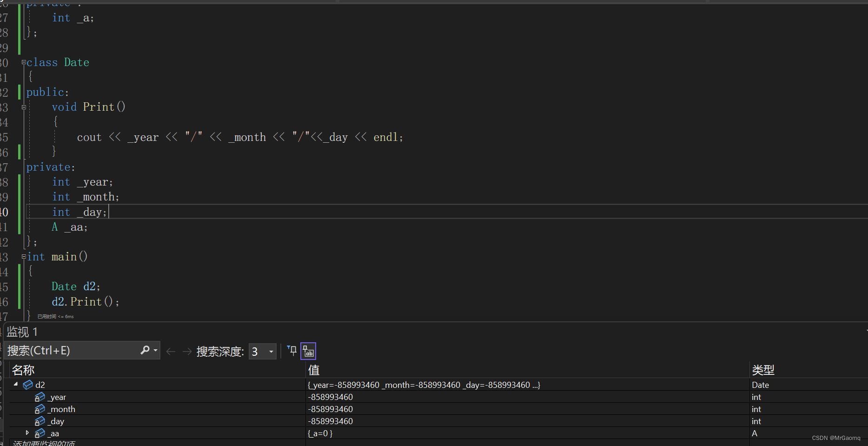Click the previous search result arrow
The width and height of the screenshot is (868, 446).
pos(171,352)
